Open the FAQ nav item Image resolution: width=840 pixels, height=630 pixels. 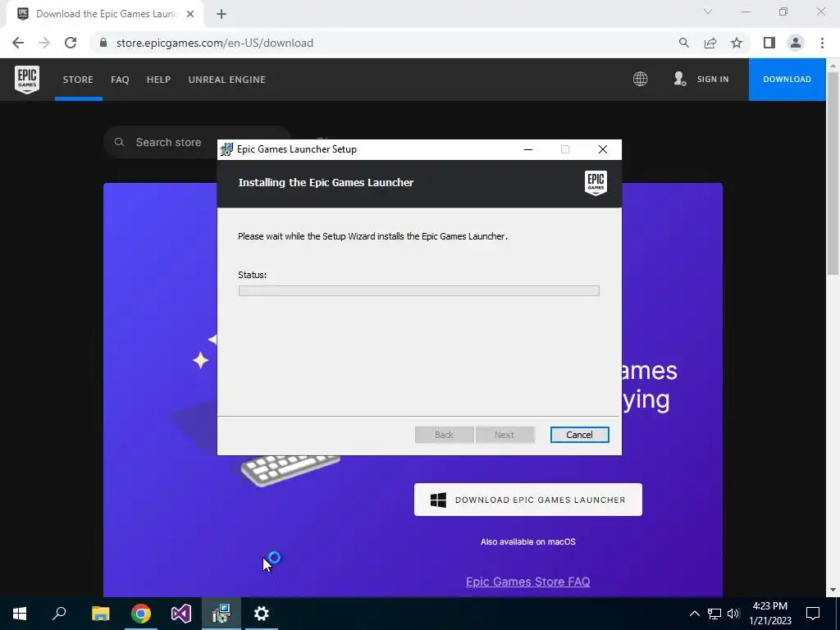[x=120, y=80]
